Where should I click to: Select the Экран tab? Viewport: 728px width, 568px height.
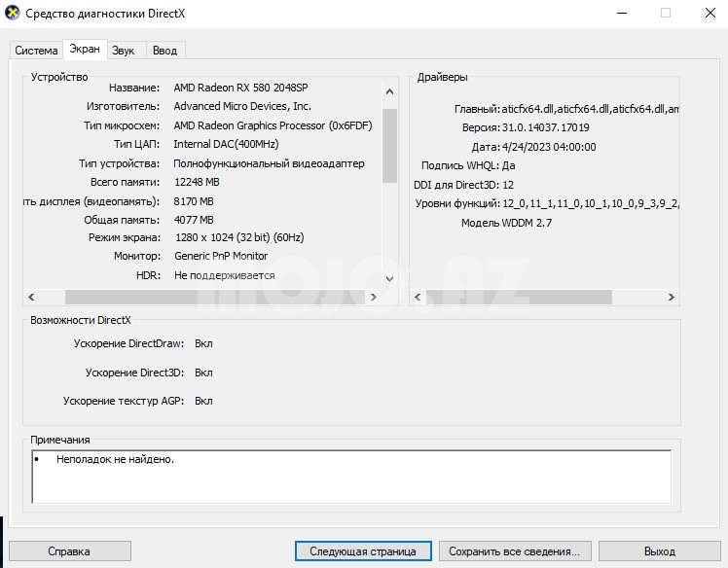[85, 50]
